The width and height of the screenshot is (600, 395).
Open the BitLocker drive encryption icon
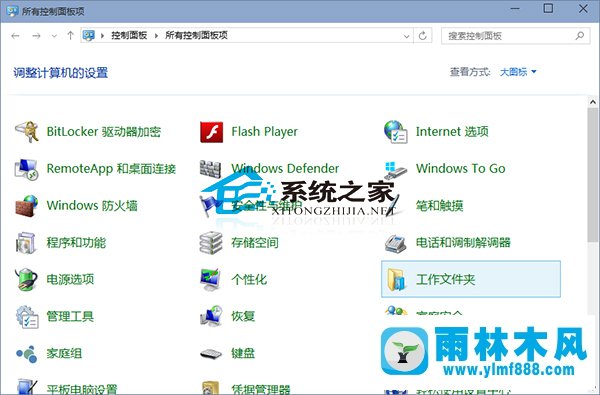click(26, 132)
